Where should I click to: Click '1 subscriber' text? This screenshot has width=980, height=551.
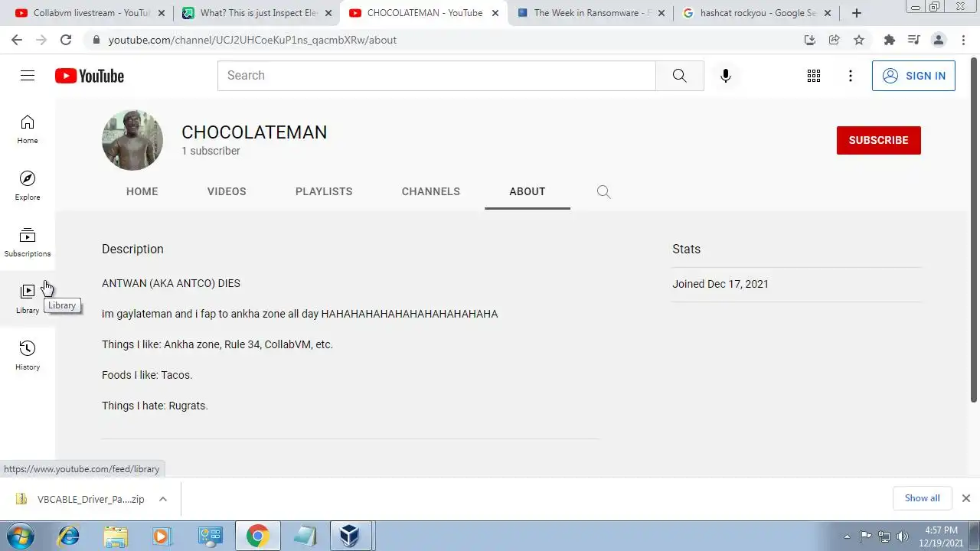point(211,151)
